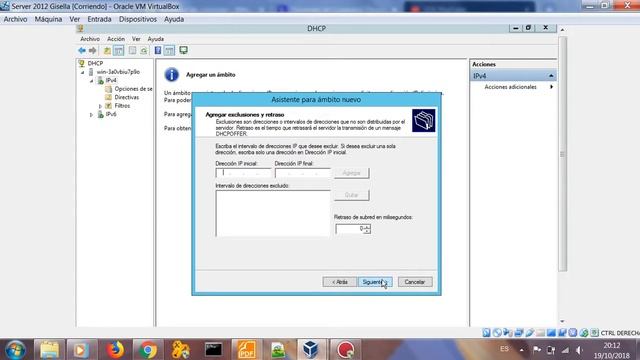640x360 pixels.
Task: Open VirtualBox Dispositivos menu
Action: [138, 19]
